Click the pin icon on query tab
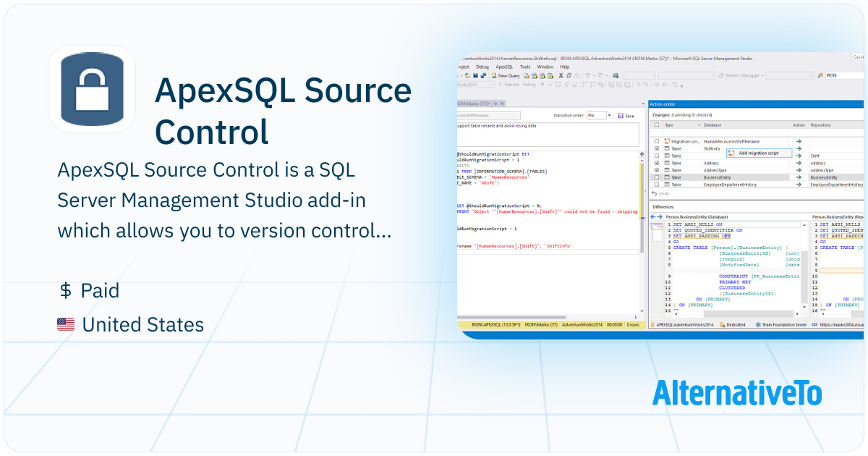This screenshot has height=456, width=868. coord(495,104)
